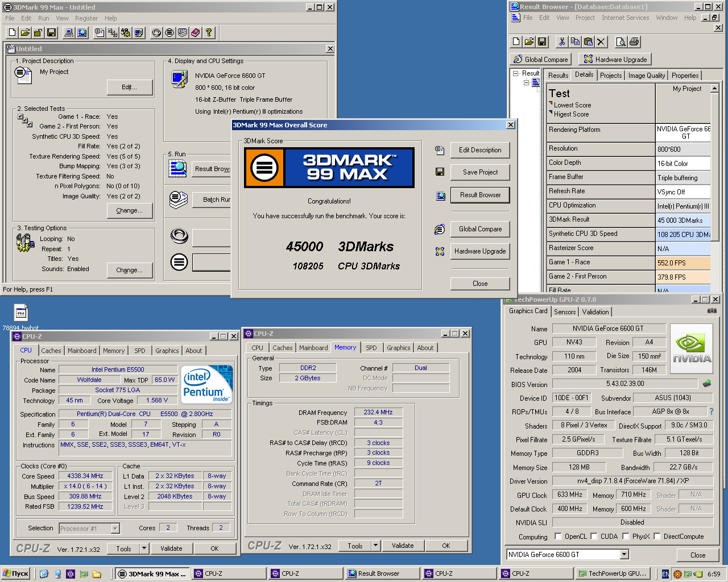Click Internet Explorer quick launch icon on taskbar

tap(44, 574)
